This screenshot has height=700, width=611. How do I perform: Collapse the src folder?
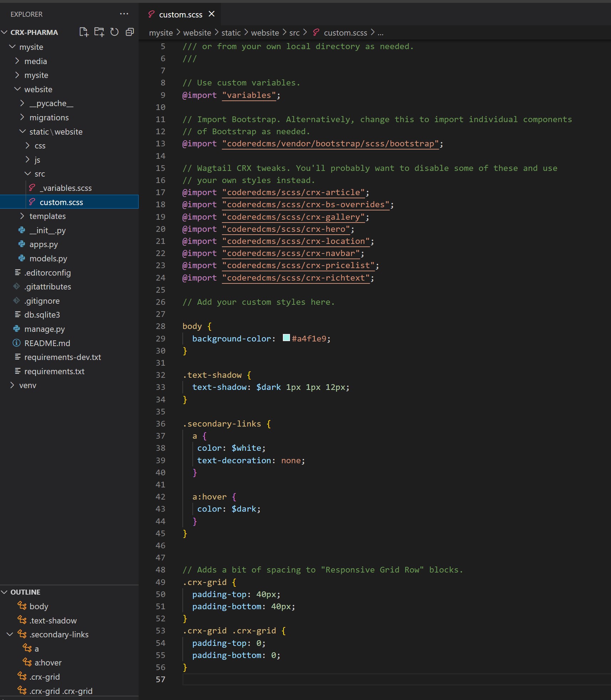(x=40, y=174)
